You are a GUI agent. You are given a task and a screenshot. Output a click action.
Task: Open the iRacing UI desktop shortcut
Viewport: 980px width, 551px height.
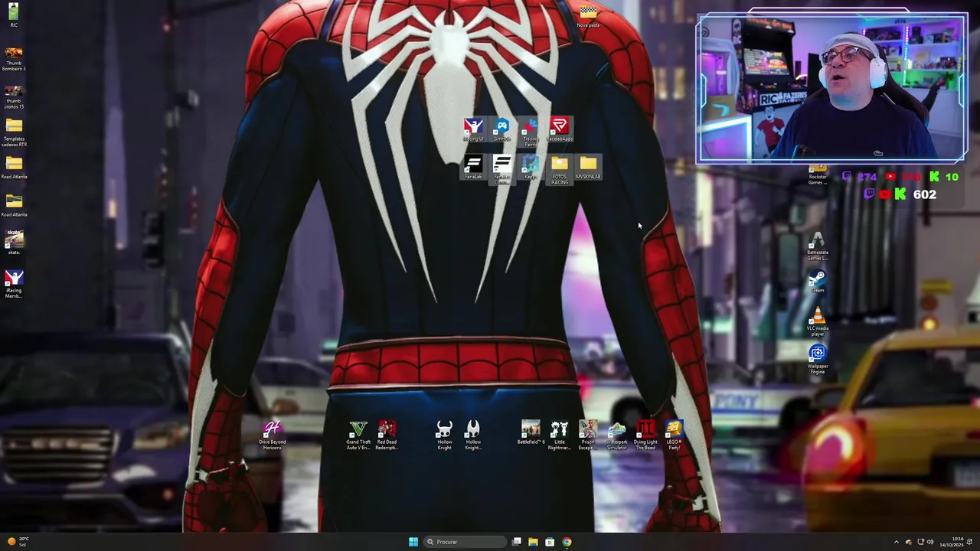473,130
